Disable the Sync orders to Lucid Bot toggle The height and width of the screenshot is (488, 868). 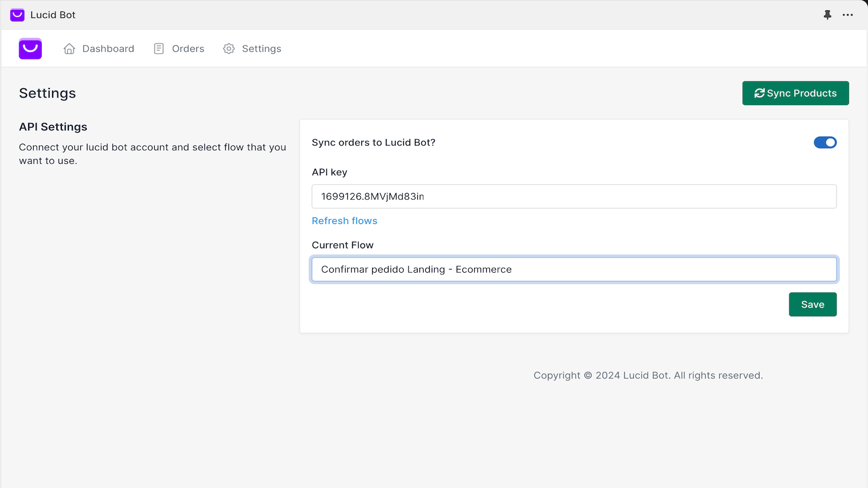825,143
